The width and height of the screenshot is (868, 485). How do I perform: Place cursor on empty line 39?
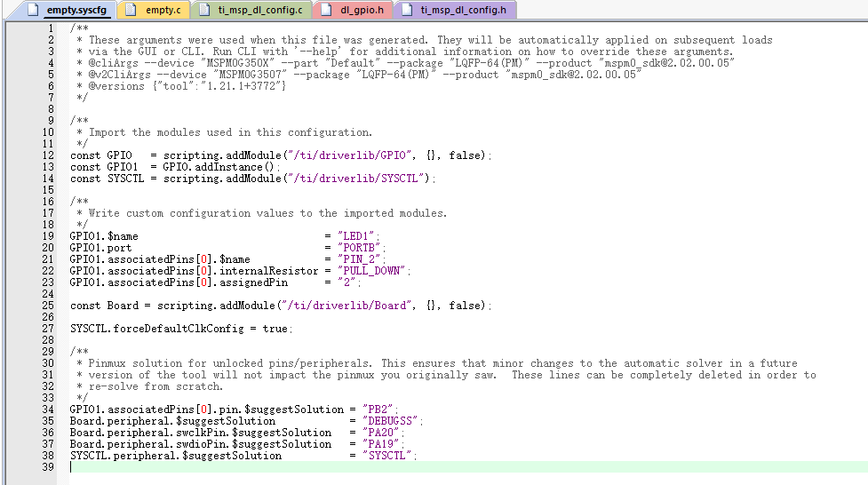click(468, 467)
